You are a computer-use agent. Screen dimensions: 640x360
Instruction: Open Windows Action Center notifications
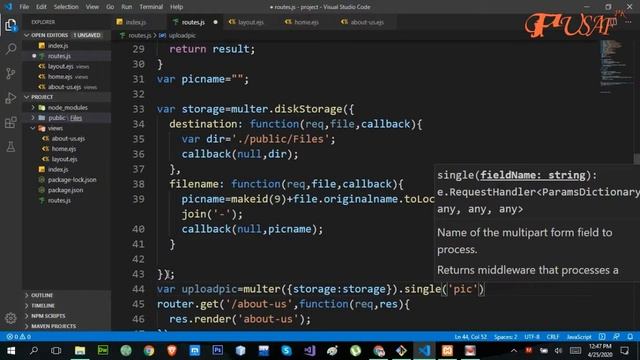pyautogui.click(x=624, y=351)
